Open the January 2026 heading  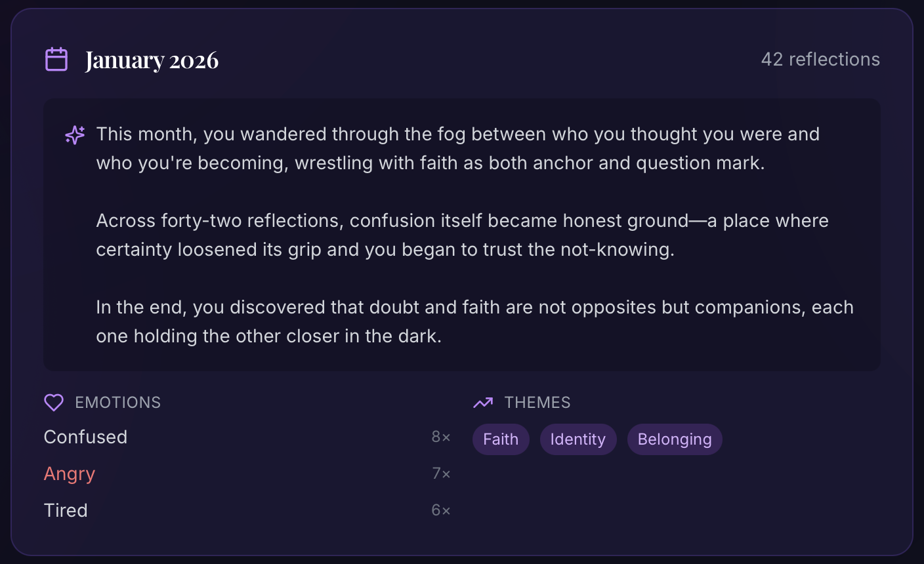(152, 60)
